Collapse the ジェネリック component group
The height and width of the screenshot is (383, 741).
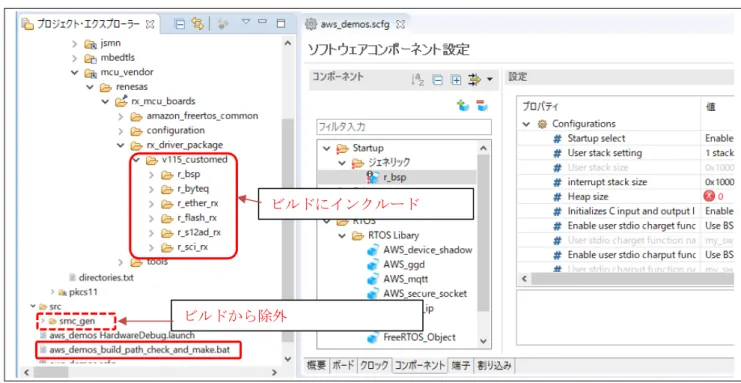(x=342, y=163)
